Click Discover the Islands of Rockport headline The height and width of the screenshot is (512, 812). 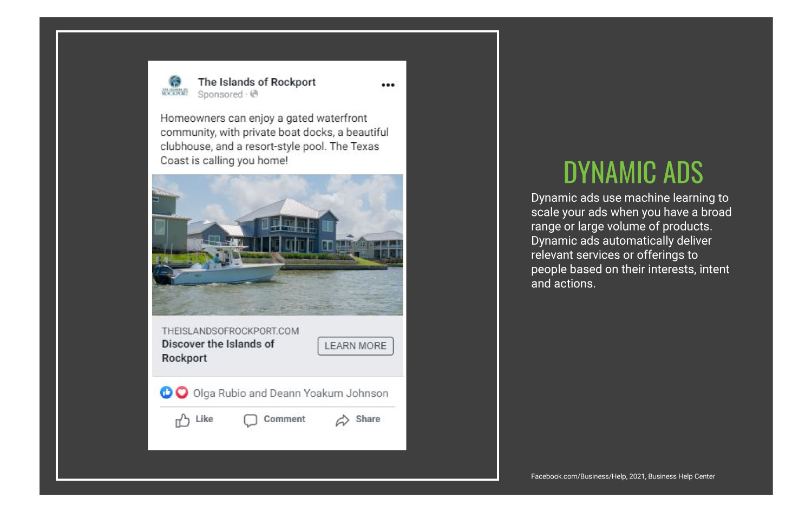(x=218, y=351)
